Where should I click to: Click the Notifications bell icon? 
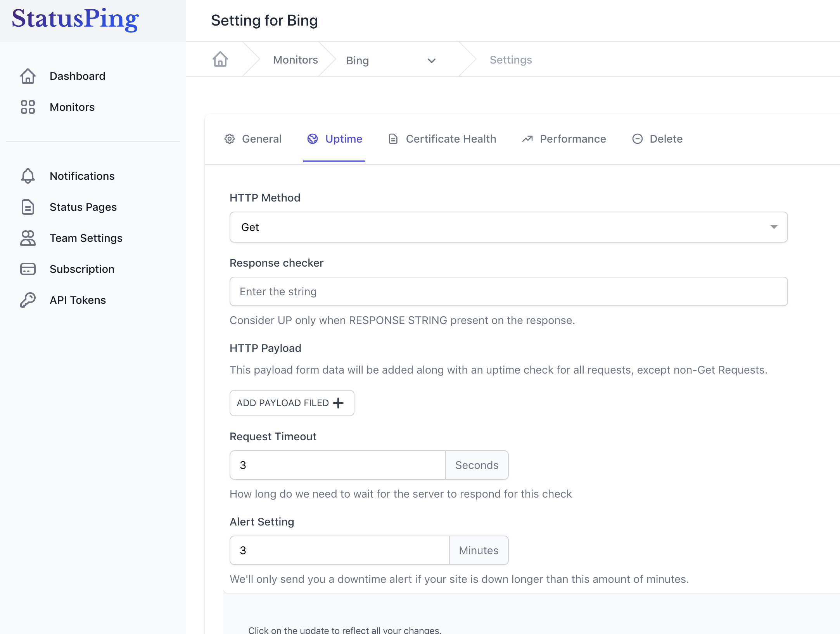[x=28, y=176]
